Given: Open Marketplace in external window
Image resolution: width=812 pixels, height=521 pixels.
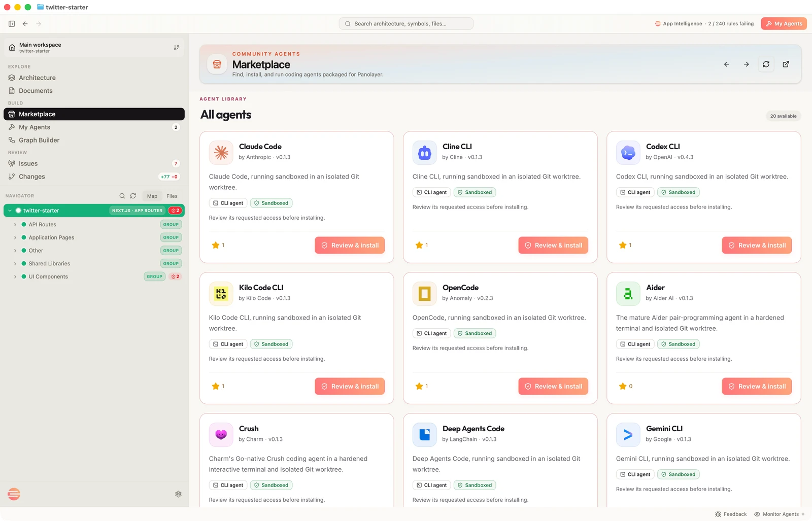Looking at the screenshot, I should pos(786,64).
